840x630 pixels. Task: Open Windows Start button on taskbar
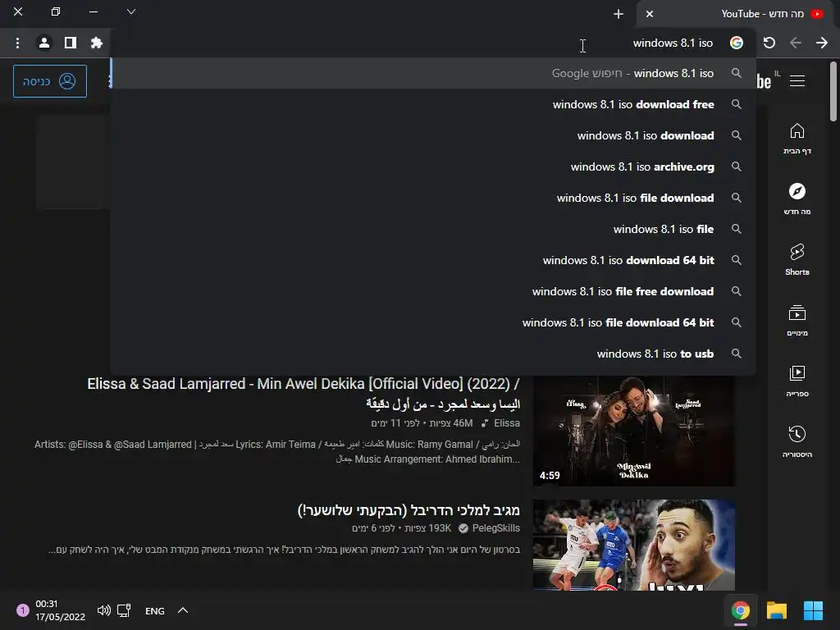pyautogui.click(x=813, y=610)
